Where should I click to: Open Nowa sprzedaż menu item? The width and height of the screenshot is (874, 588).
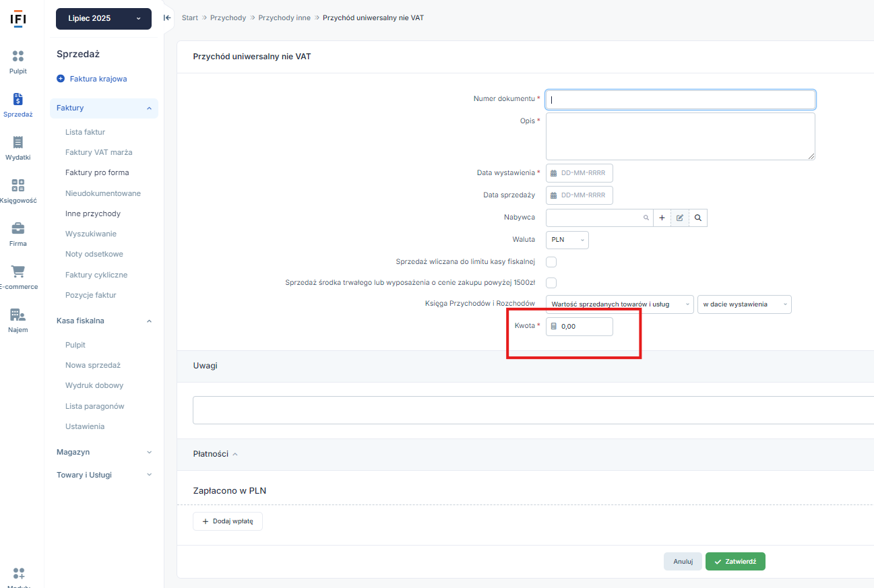click(93, 365)
